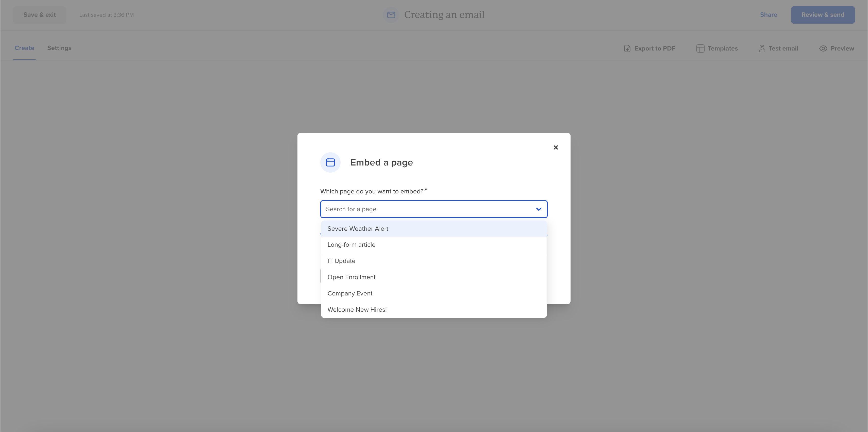
Task: Click the Review & send button
Action: 823,15
